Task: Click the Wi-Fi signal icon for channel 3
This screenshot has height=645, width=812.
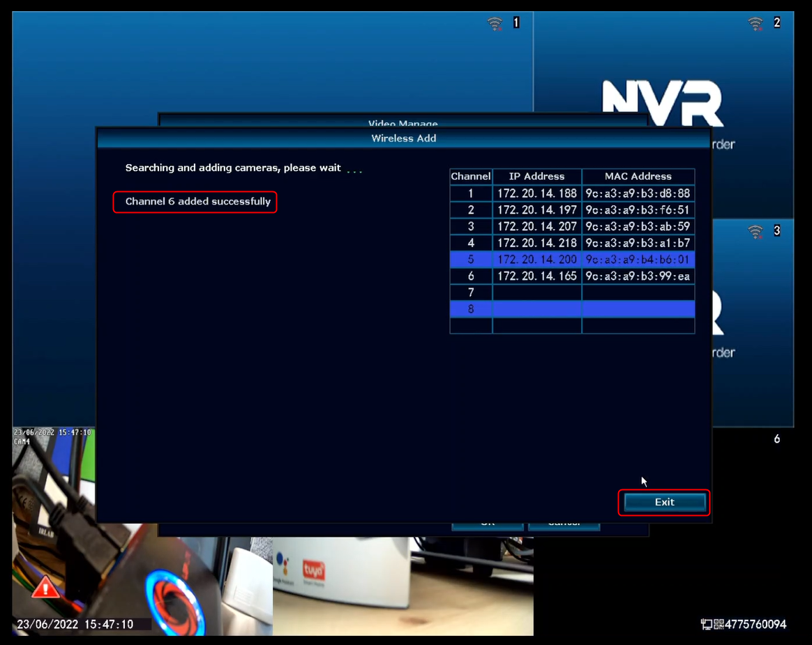Action: click(x=755, y=230)
